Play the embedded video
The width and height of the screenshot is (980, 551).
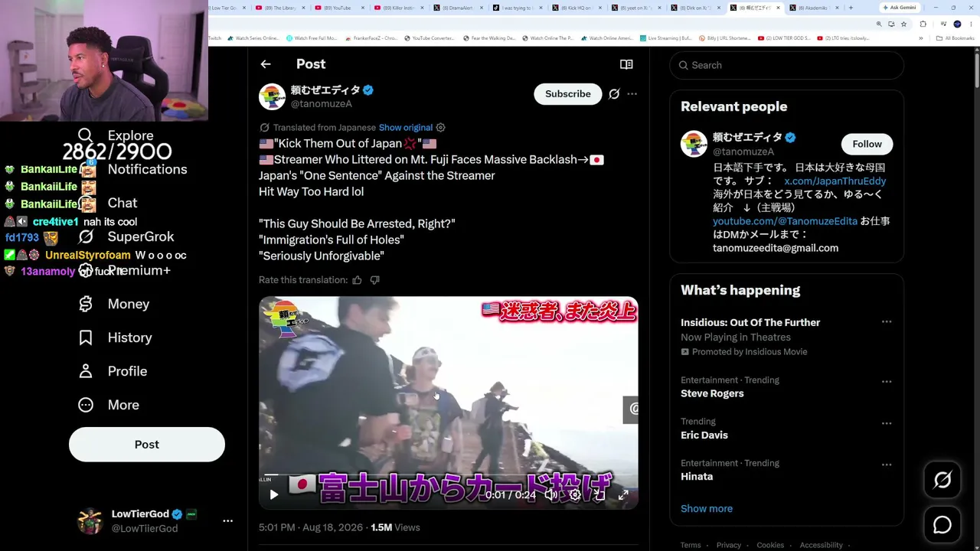click(273, 495)
